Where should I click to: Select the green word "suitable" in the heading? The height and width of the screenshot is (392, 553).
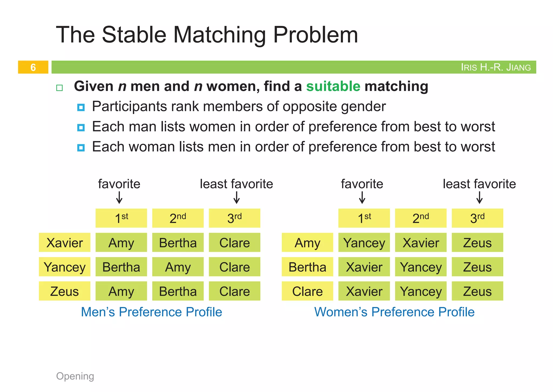[333, 86]
